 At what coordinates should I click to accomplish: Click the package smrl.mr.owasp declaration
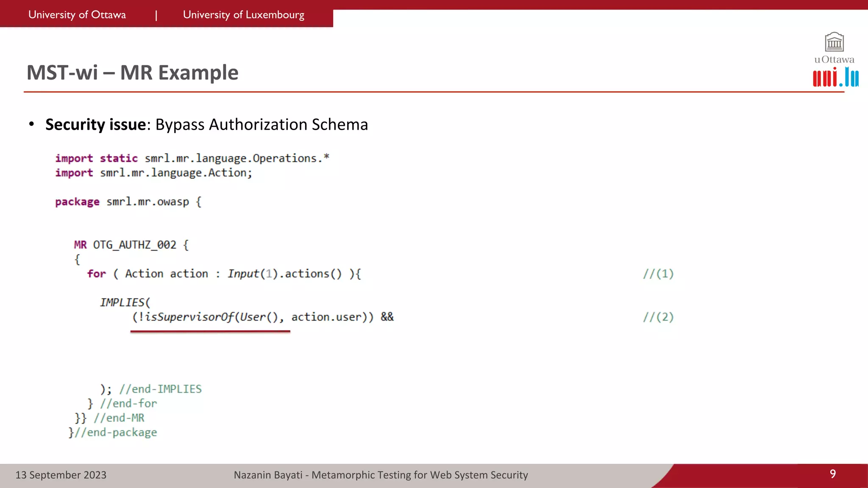[128, 202]
